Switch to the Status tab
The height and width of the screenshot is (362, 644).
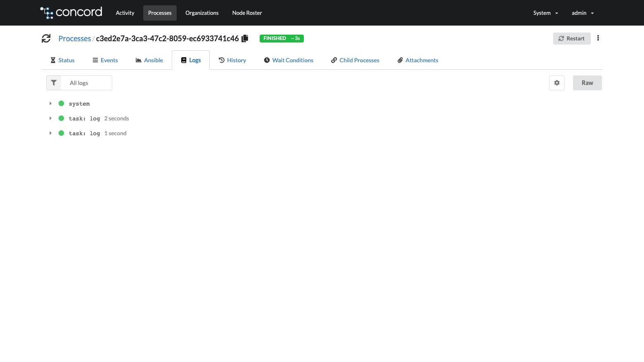pos(62,60)
